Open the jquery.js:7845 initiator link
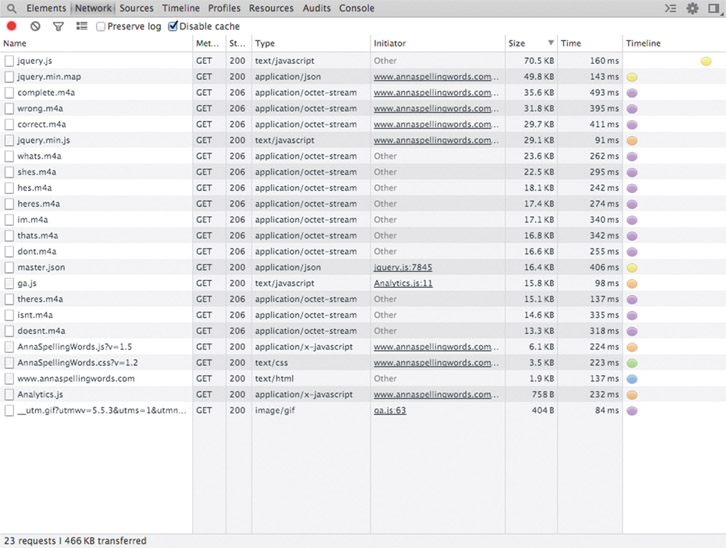The image size is (726, 548). coord(403,267)
